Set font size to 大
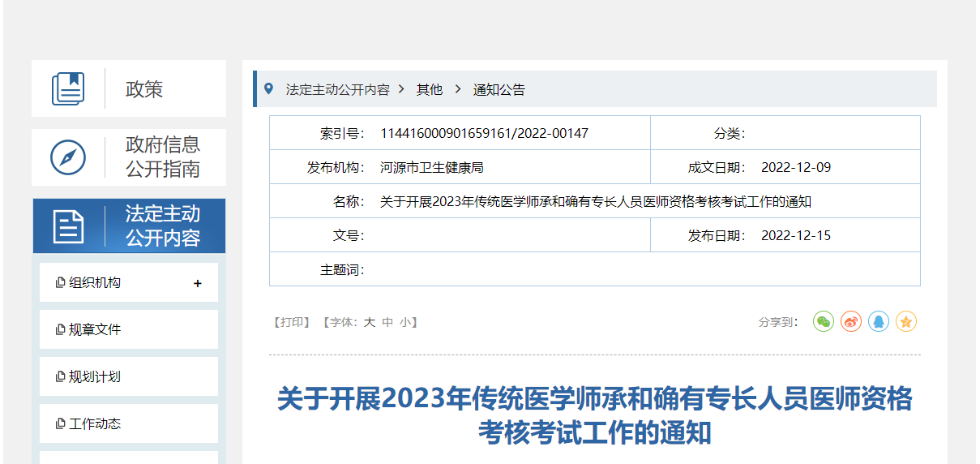The height and width of the screenshot is (464, 980). (369, 322)
